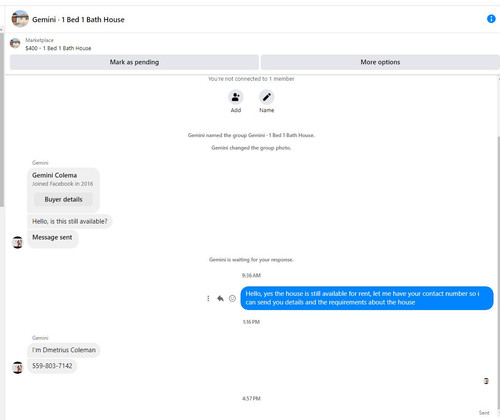500x420 pixels.
Task: Open more options dots beside blue message
Action: (208, 298)
